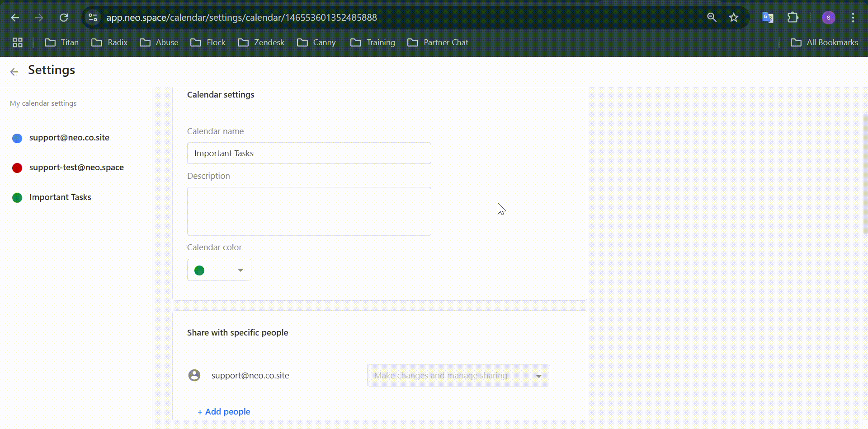The image size is (868, 429).
Task: Click the Settings back arrow icon
Action: coord(14,71)
